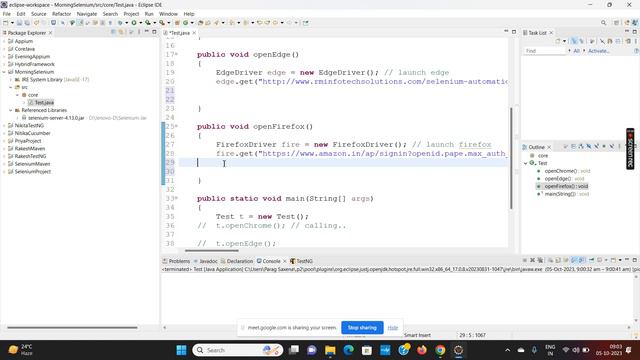Image resolution: width=640 pixels, height=360 pixels.
Task: Expand the SeleniumMaven project
Action: click(x=4, y=164)
